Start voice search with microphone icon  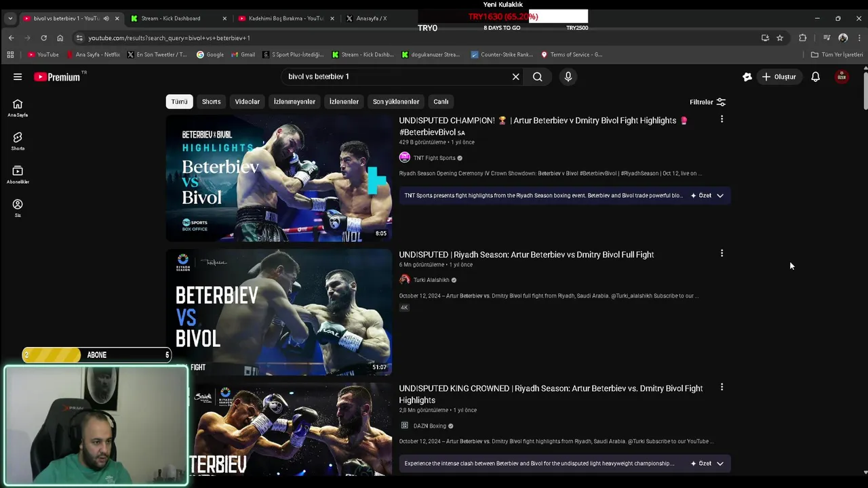pos(568,77)
